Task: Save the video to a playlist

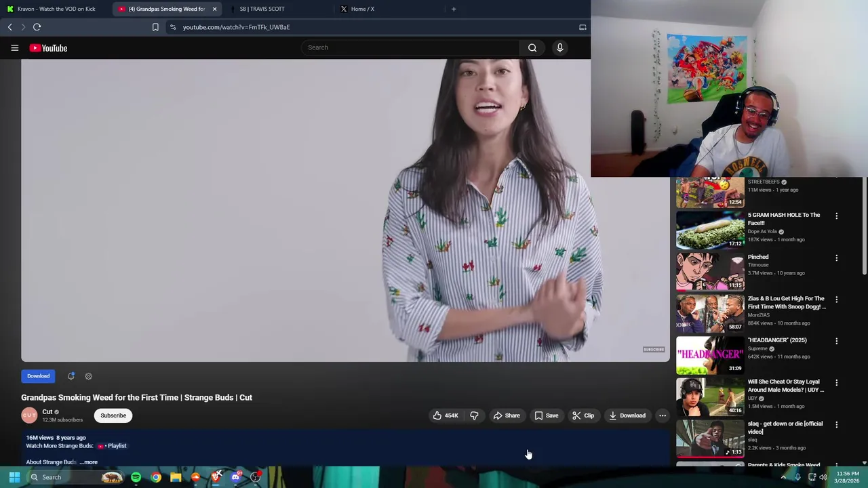Action: coord(547,415)
